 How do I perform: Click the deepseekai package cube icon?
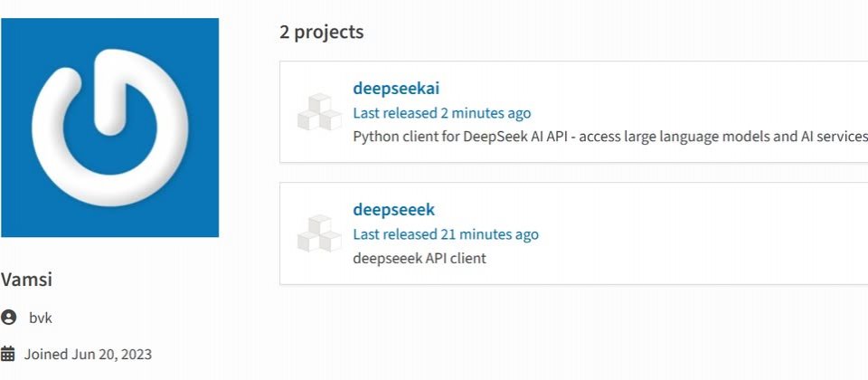pos(320,112)
